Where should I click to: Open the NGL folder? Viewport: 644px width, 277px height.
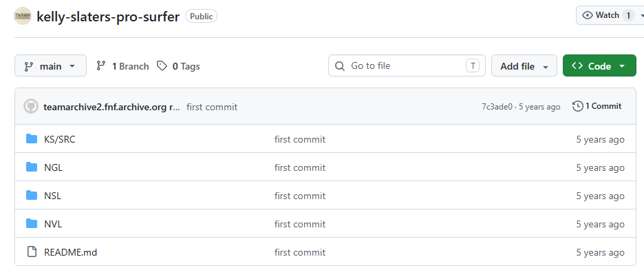tap(54, 167)
